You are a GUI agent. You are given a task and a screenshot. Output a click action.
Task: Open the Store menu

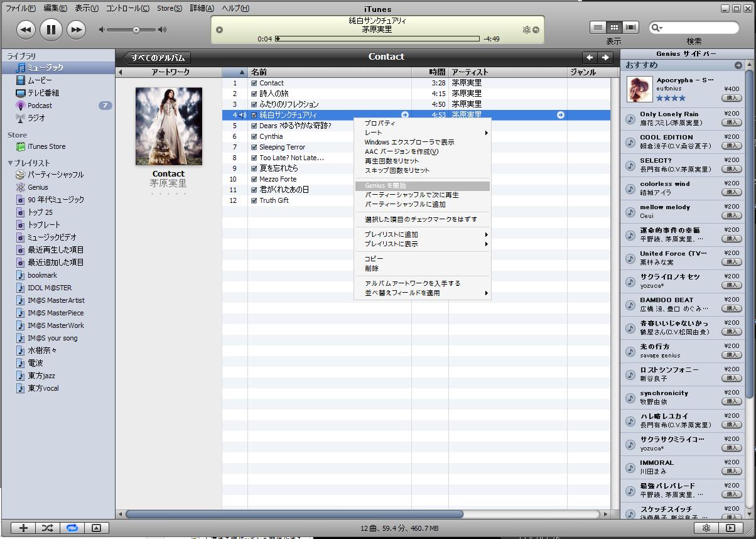(170, 8)
